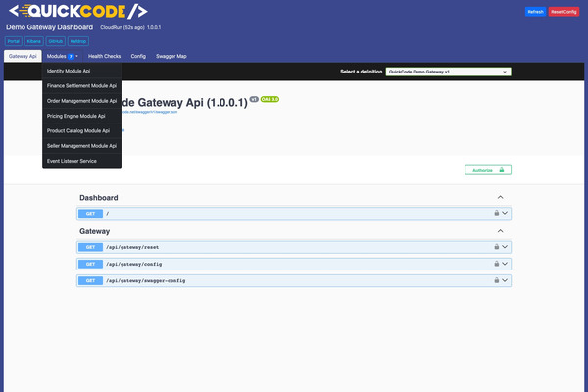Click the Reset Config button
This screenshot has height=392, width=588.
pos(563,12)
